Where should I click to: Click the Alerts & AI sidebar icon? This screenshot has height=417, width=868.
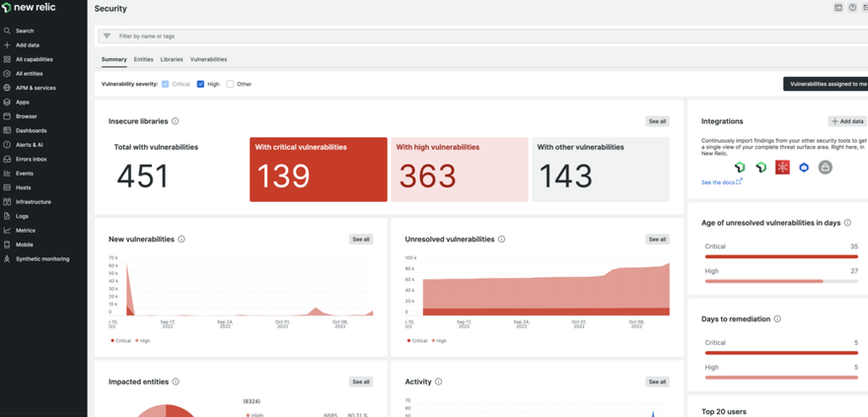click(7, 145)
